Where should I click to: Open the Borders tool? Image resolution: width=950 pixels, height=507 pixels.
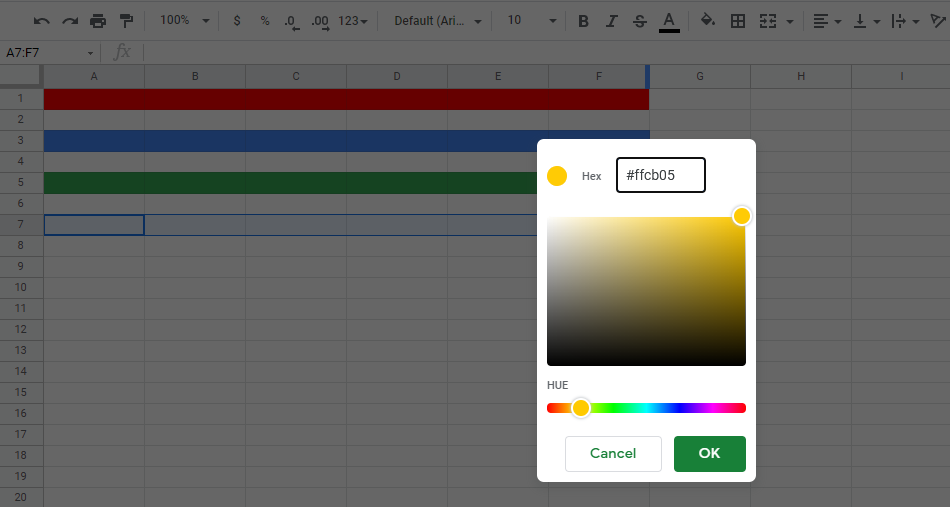(x=738, y=21)
